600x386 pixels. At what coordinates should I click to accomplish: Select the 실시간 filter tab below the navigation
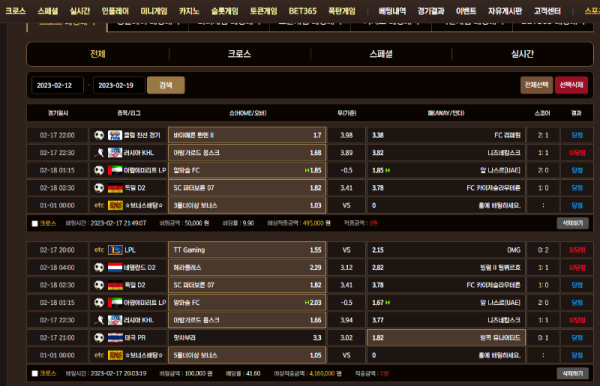(522, 54)
